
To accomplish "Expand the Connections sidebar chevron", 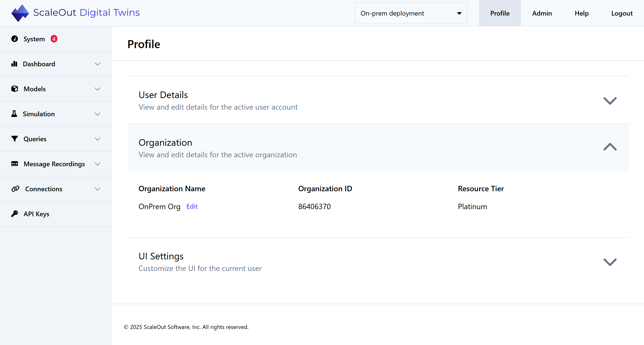I will [98, 189].
